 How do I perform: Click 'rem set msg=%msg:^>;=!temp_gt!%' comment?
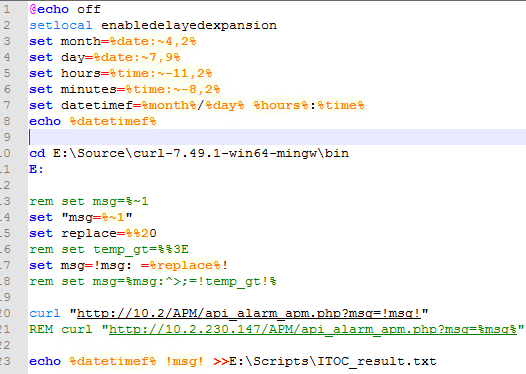(153, 281)
